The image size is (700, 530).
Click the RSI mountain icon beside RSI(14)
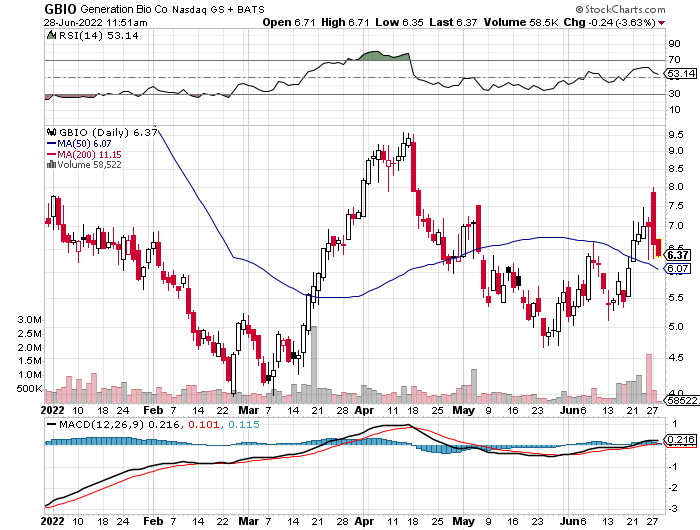point(52,35)
